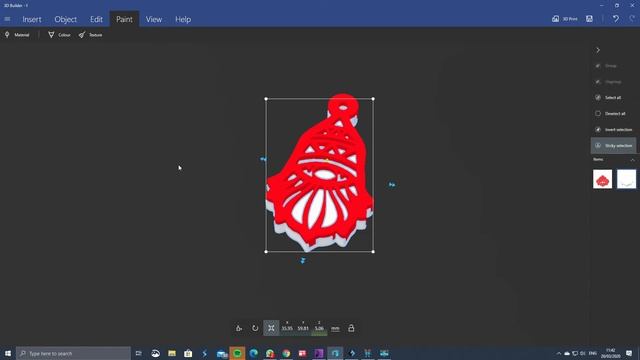Select the red bell item thumbnail
Screen dimensions: 640x360
click(x=602, y=179)
